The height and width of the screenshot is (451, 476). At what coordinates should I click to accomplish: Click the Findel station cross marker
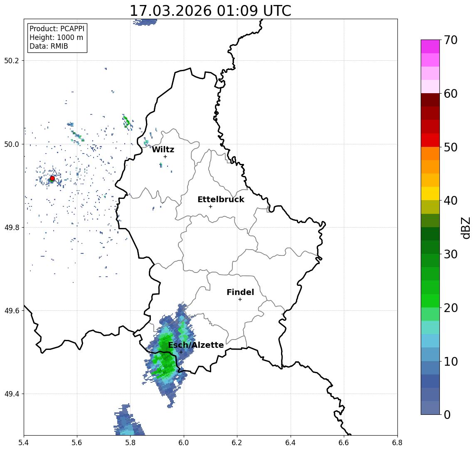240,300
